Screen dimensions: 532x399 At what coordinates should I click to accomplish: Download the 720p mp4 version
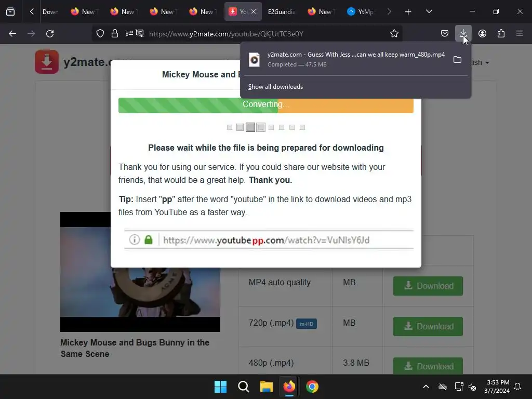tap(428, 326)
